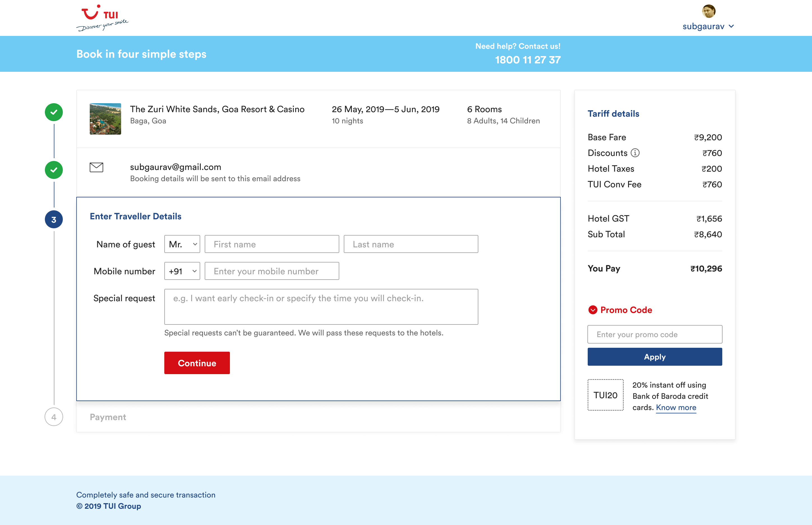Screen dimensions: 812x525
Task: Click the step 3 circle indicator
Action: pos(54,220)
